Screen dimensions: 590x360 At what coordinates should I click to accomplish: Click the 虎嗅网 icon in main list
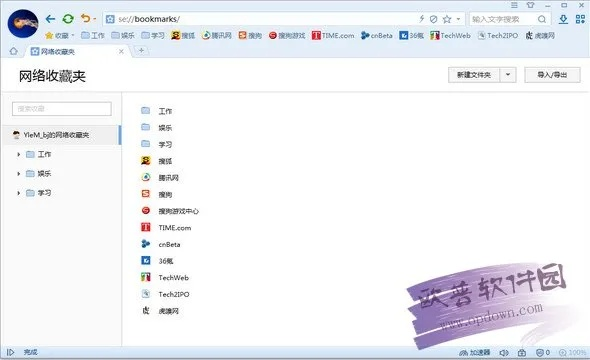click(146, 310)
